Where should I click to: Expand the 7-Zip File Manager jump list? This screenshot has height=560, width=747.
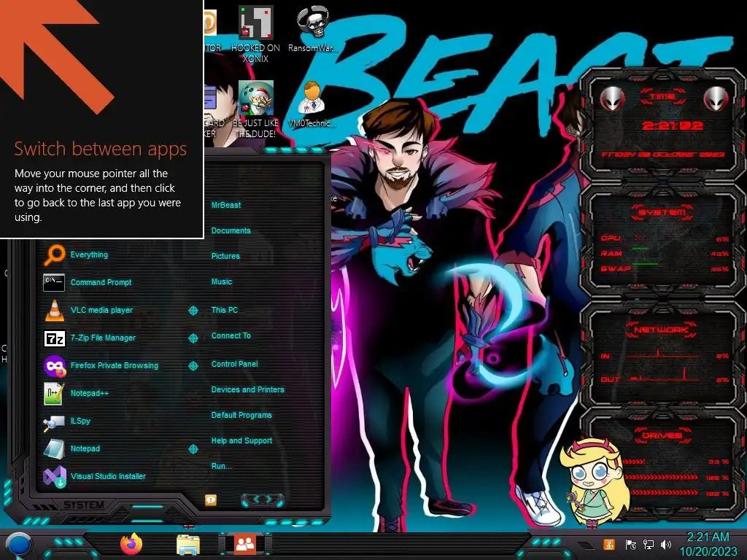point(193,338)
